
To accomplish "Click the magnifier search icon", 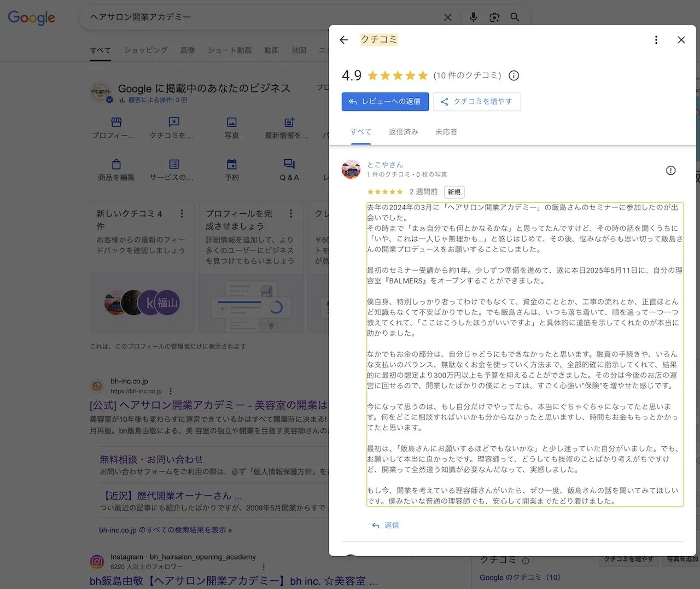I will click(515, 18).
